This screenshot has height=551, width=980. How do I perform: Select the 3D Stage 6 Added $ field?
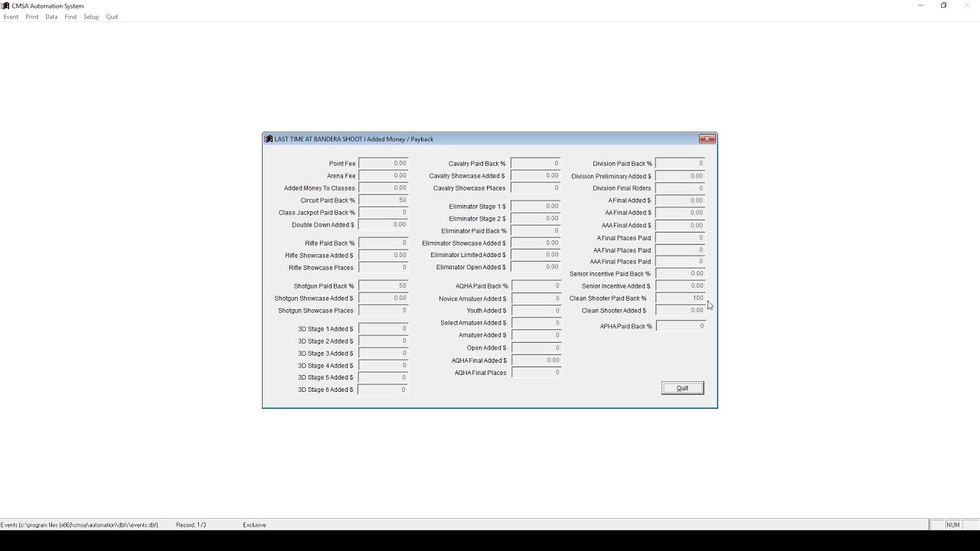384,390
